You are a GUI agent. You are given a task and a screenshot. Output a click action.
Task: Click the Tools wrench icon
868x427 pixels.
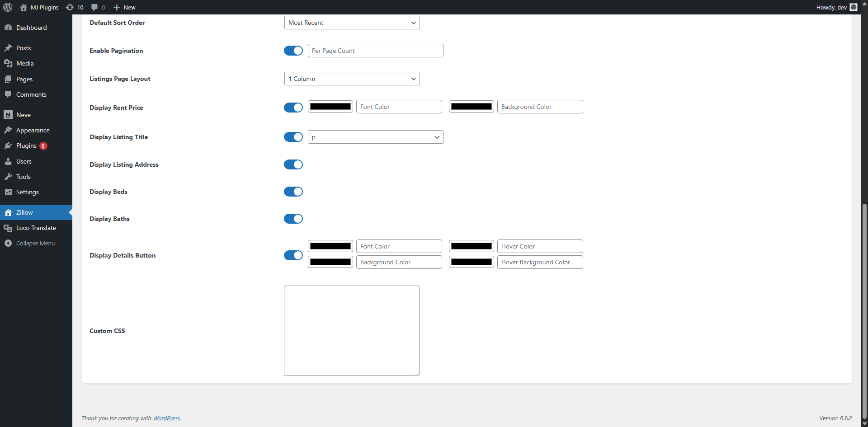pyautogui.click(x=8, y=177)
